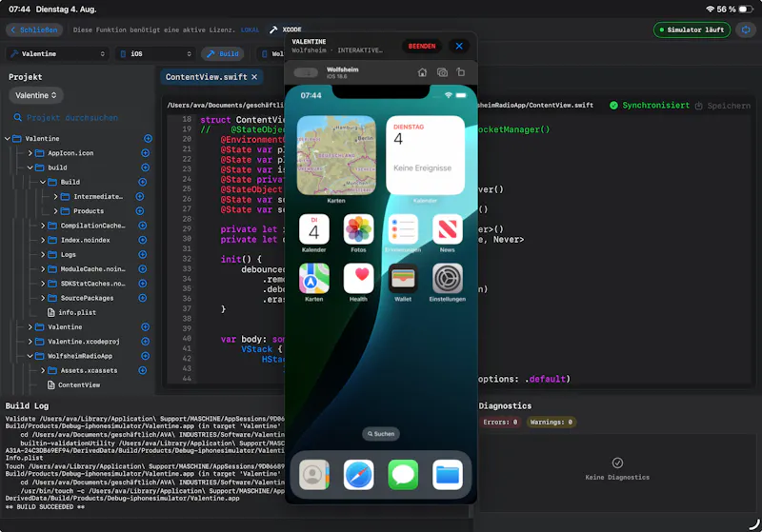Image resolution: width=762 pixels, height=532 pixels.
Task: Open Einstellungen app in simulator
Action: (x=447, y=278)
